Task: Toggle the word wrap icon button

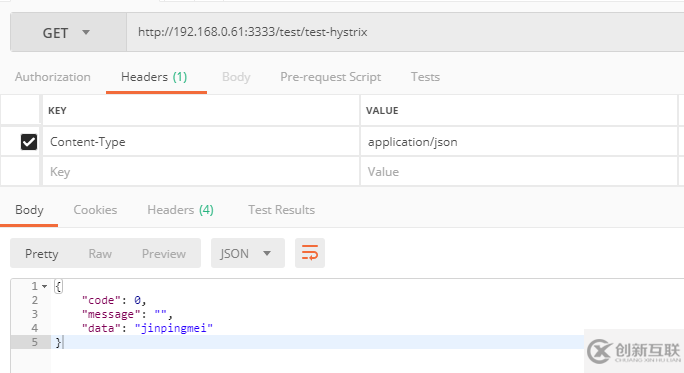Action: point(310,253)
